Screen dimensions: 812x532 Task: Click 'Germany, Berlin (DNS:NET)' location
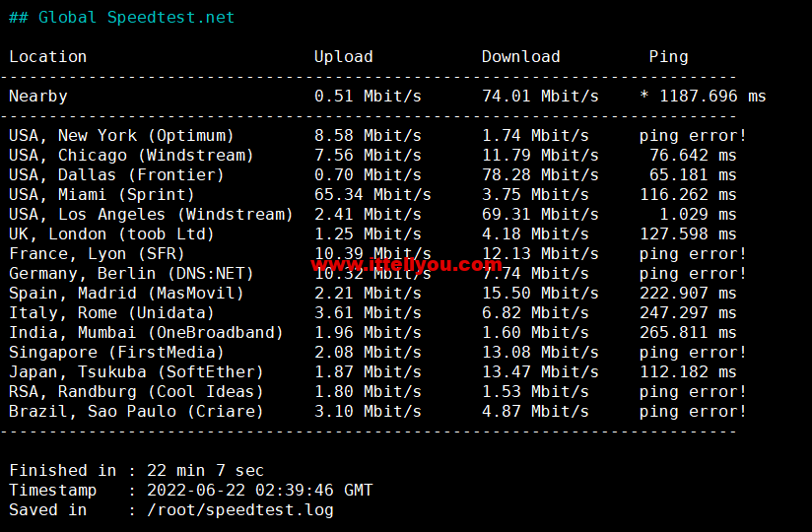(131, 274)
